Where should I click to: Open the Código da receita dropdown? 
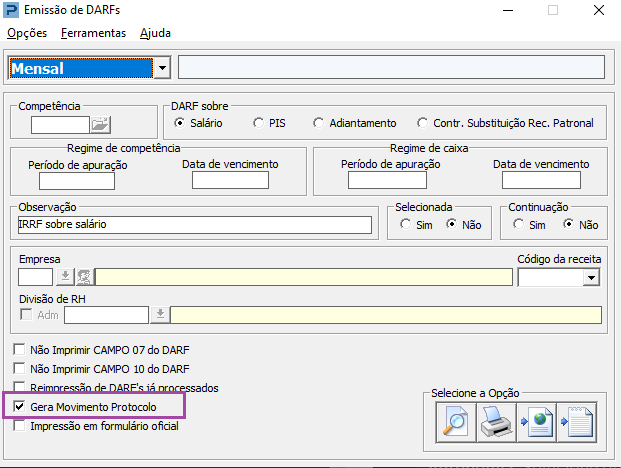[591, 277]
